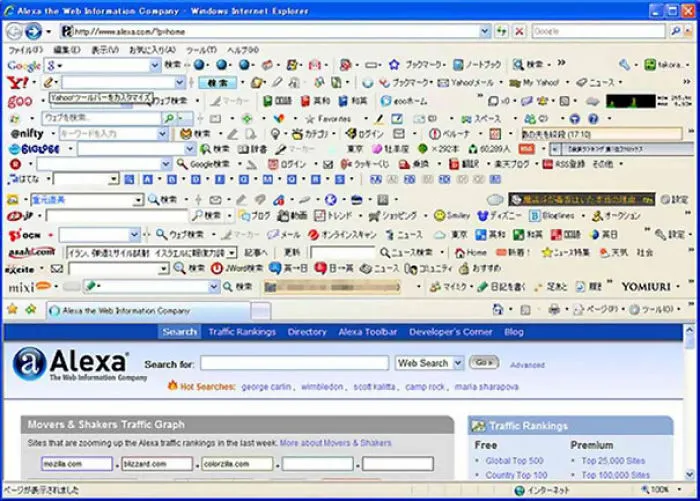The width and height of the screenshot is (700, 501).
Task: Click the star bookmark icon in Google toolbar
Action: (x=394, y=65)
